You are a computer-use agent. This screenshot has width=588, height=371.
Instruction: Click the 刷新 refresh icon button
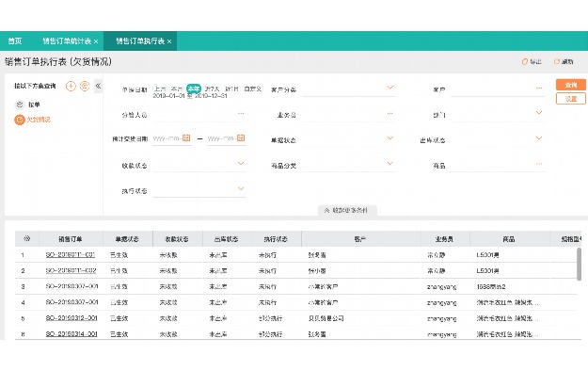[564, 61]
